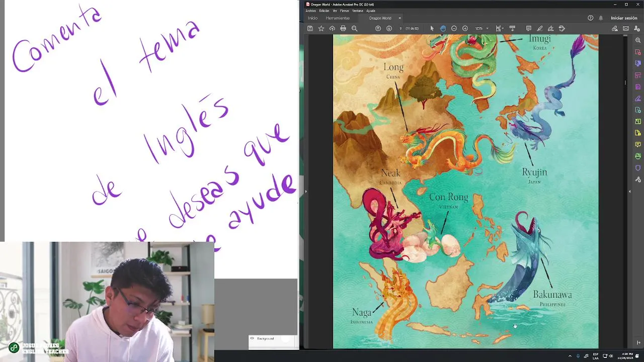Screen dimensions: 644x362
Task: Switch the ESP LAA keyboard language
Action: (596, 356)
